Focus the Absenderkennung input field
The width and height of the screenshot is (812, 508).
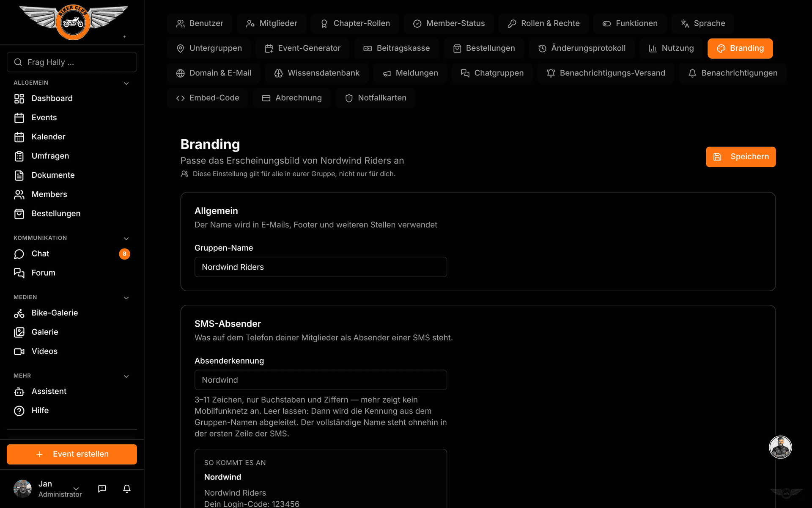pyautogui.click(x=321, y=380)
